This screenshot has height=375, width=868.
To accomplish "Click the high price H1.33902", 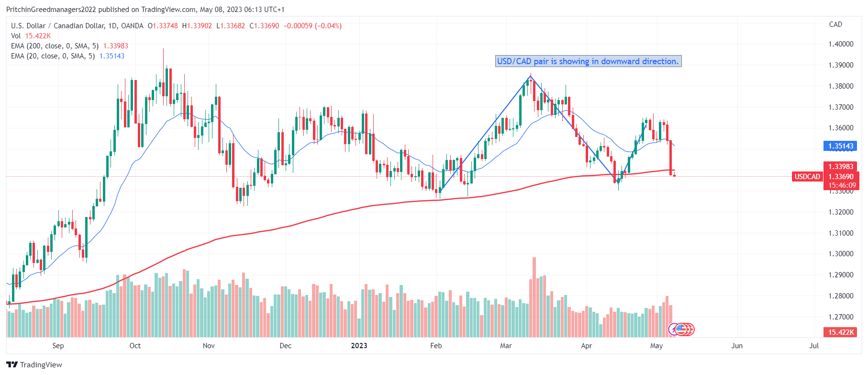I will point(197,26).
